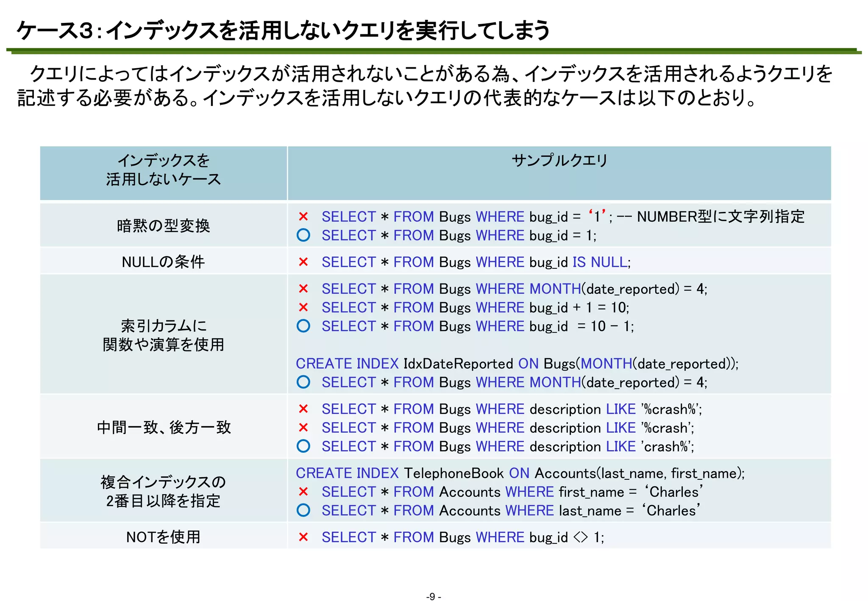This screenshot has height=601, width=868.
Task: Click red X beside LIKE '%crash' query
Action: click(303, 428)
